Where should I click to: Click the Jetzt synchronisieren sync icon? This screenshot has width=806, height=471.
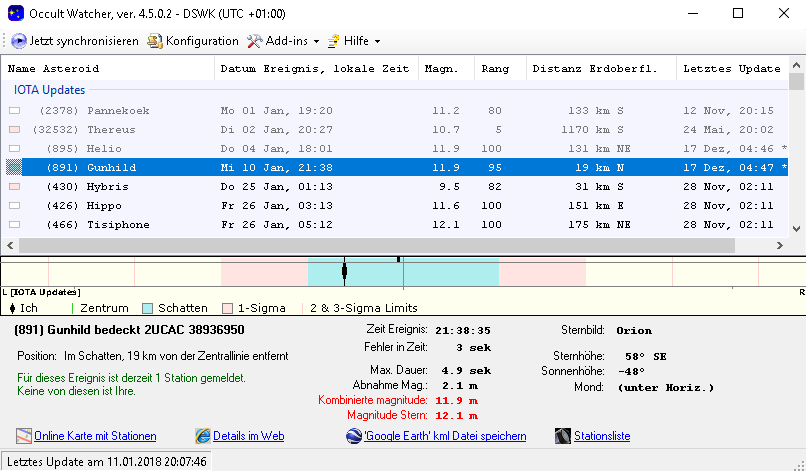point(19,41)
